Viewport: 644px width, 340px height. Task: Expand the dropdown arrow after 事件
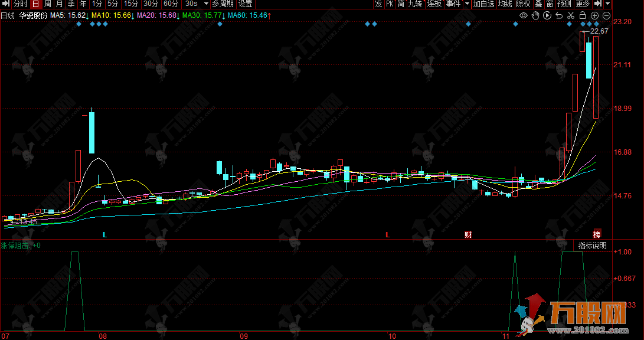[x=467, y=4]
